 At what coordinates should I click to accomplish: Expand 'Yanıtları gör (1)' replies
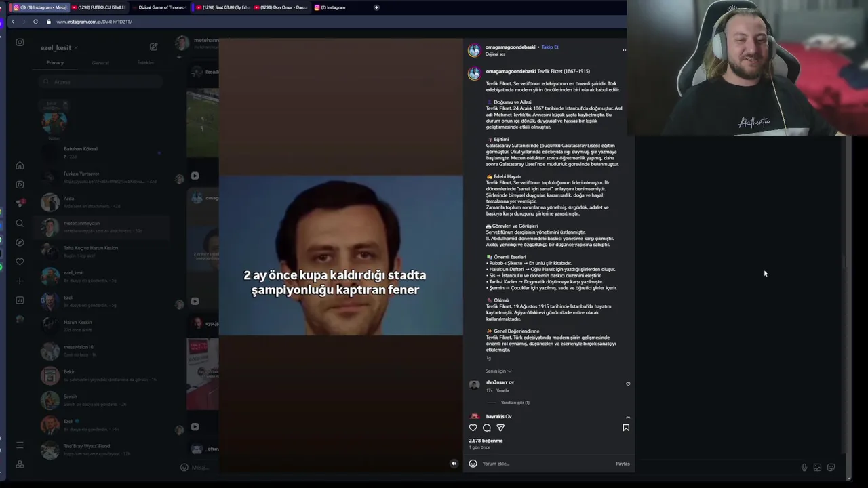tap(515, 403)
